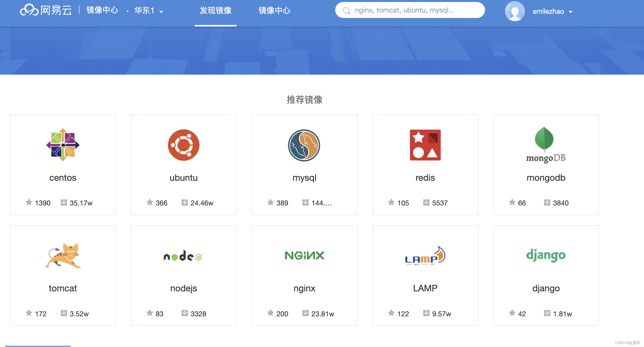The height and width of the screenshot is (347, 644).
Task: Click the star icon on nginx card
Action: point(271,313)
